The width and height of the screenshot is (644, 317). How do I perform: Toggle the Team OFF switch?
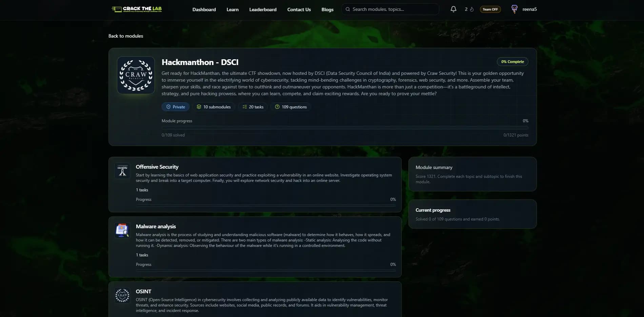(490, 9)
